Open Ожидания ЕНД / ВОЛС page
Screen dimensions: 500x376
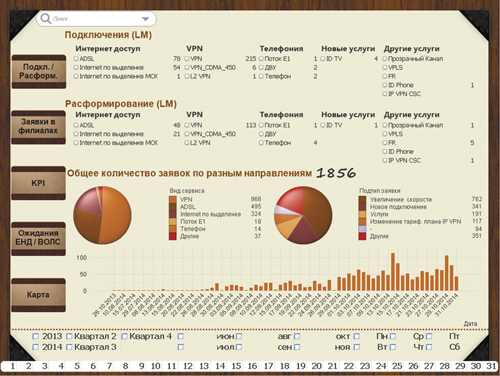pyautogui.click(x=39, y=238)
